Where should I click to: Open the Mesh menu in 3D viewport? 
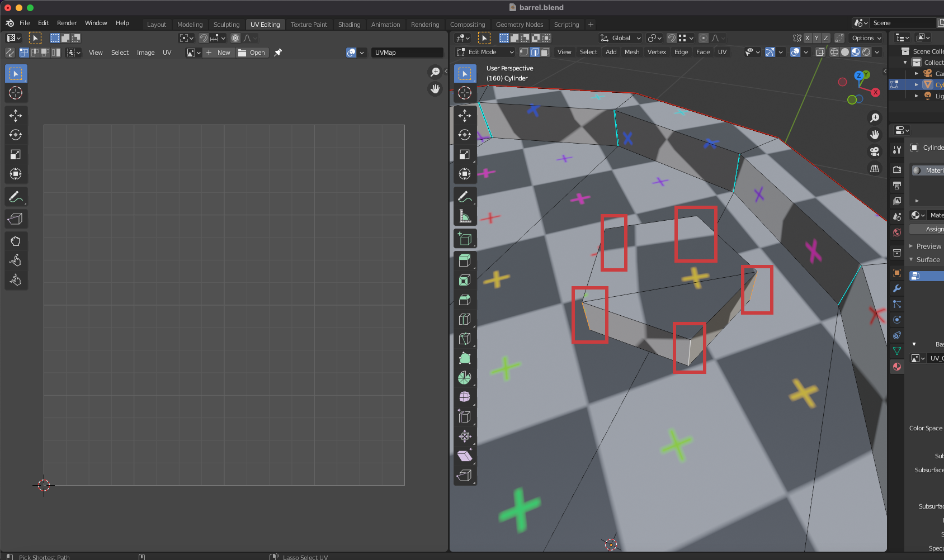click(x=632, y=52)
